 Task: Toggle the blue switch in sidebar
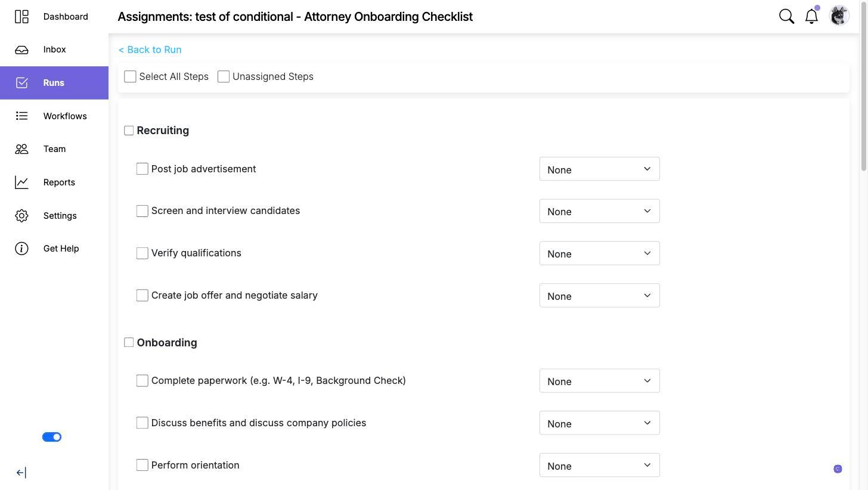pyautogui.click(x=52, y=437)
